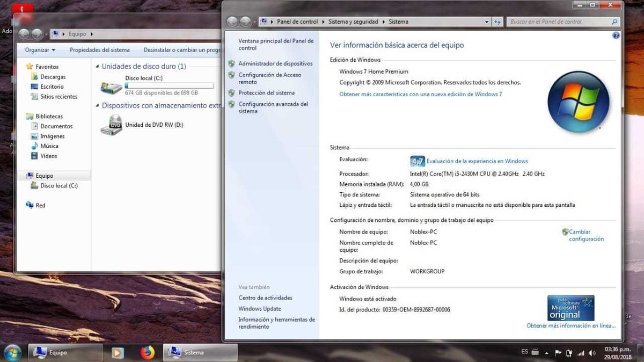644x362 pixels.
Task: Click the Descargas folder icon in sidebar
Action: click(x=34, y=77)
